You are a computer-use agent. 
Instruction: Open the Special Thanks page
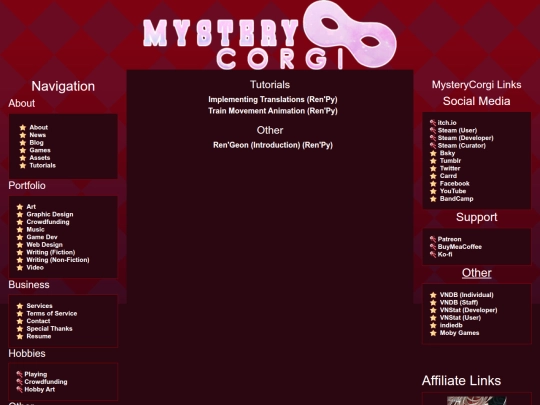point(49,329)
